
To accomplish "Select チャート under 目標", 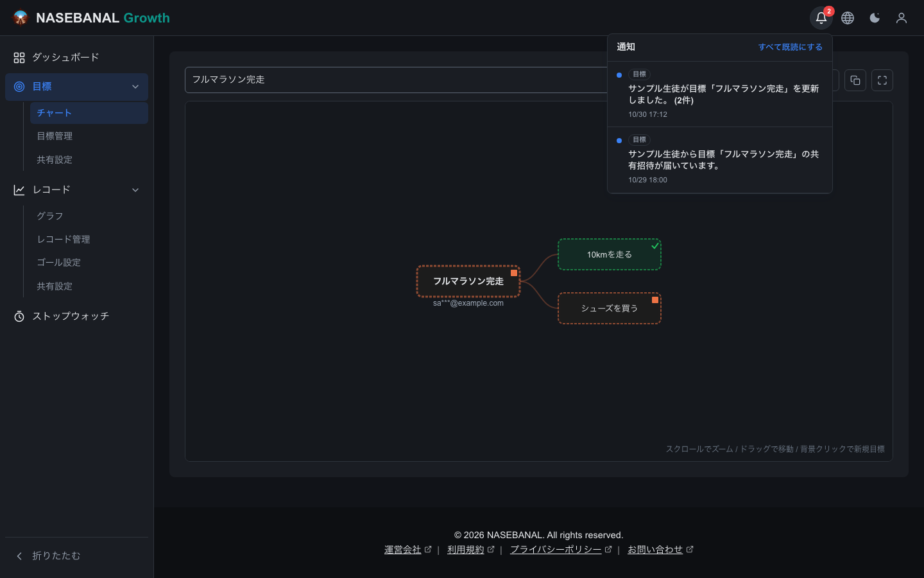I will click(x=89, y=113).
